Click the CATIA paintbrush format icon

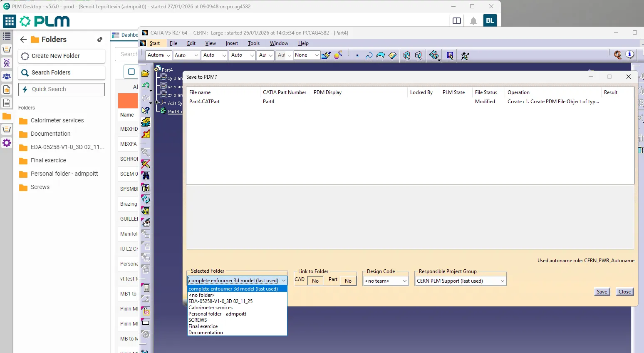click(326, 55)
